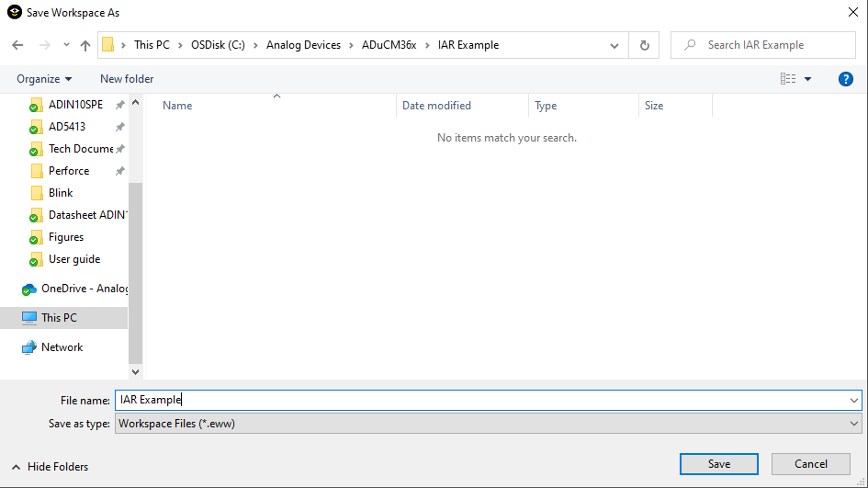Click pin icon next to ADIN10SPE
The height and width of the screenshot is (488, 868).
tap(119, 105)
